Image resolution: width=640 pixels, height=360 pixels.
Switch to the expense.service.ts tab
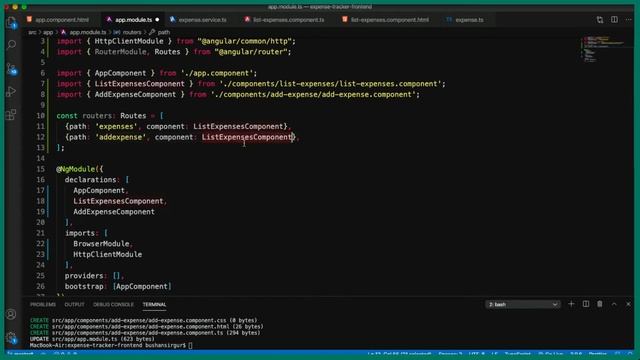(198, 20)
